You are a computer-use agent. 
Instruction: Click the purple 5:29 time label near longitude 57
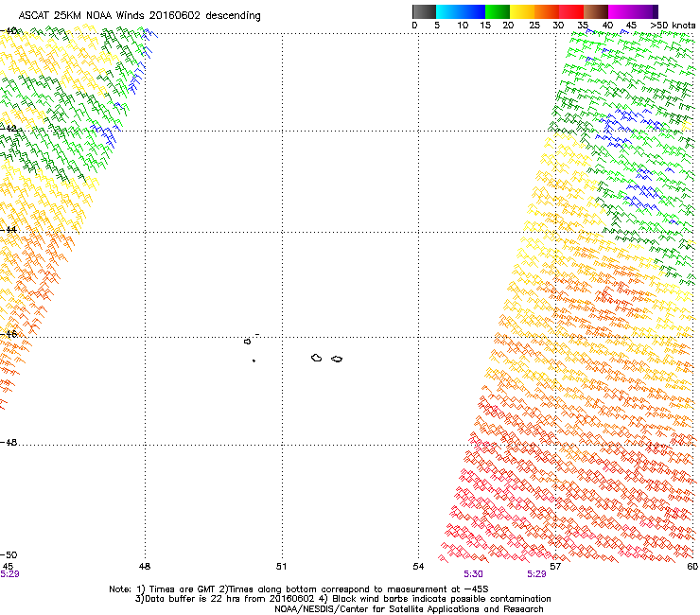536,574
